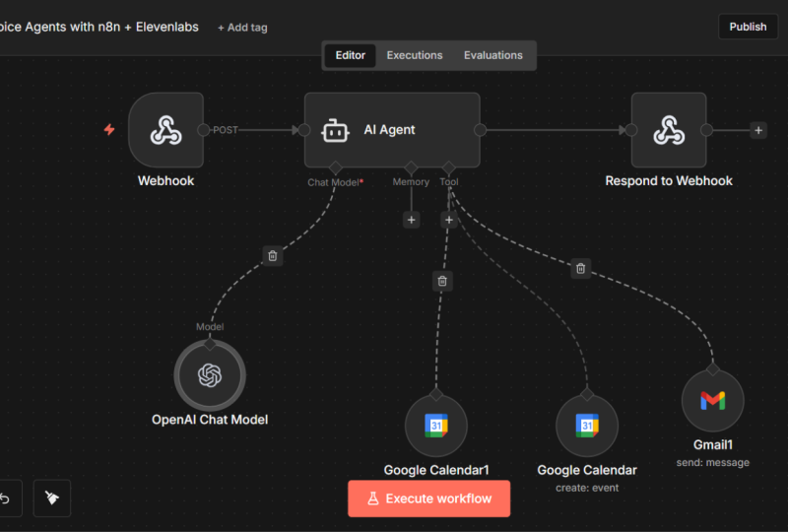The height and width of the screenshot is (532, 788).
Task: Switch to the Executions tab
Action: pyautogui.click(x=415, y=55)
